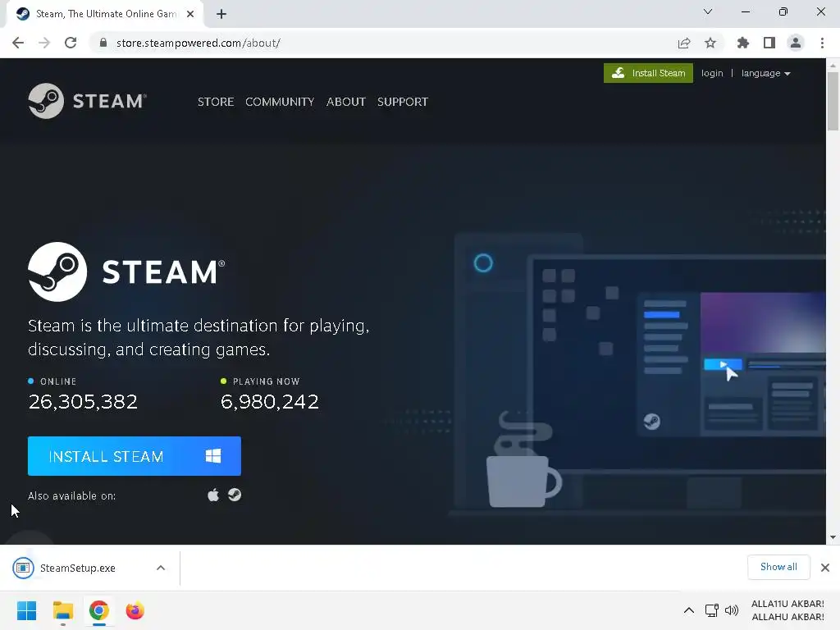Click Show all downloads
Screen dimensions: 840x630
(x=778, y=567)
